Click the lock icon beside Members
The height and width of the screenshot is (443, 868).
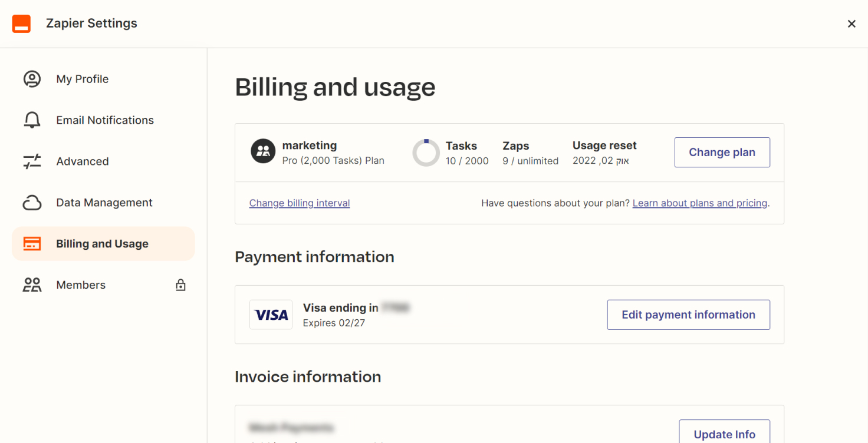pos(180,285)
